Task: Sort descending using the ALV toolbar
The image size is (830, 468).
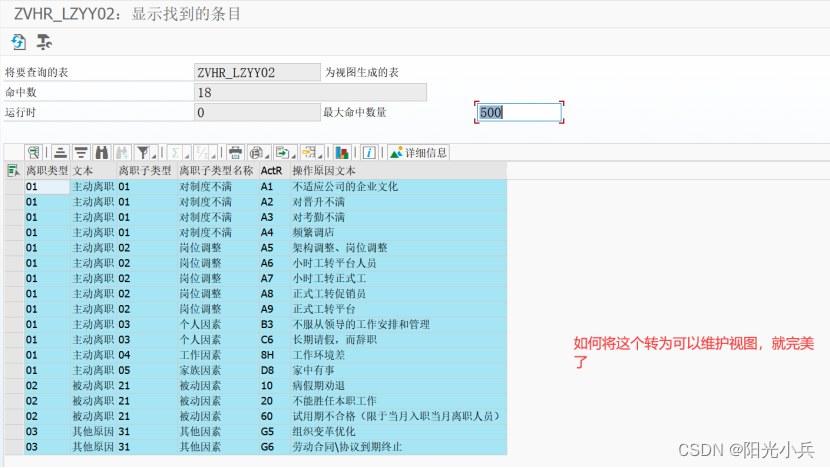Action: [x=80, y=153]
